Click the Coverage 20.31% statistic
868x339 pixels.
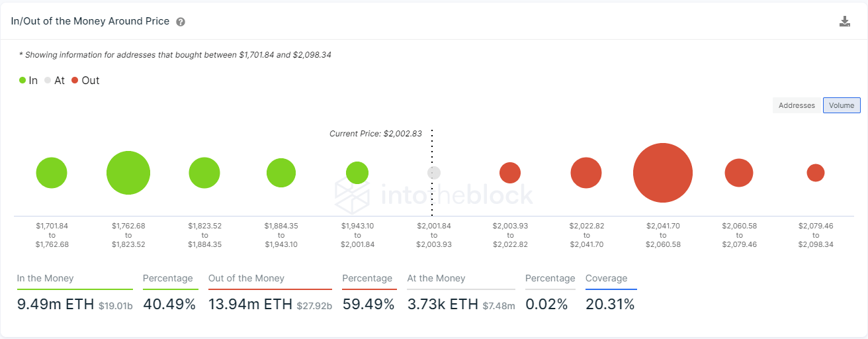(x=610, y=305)
